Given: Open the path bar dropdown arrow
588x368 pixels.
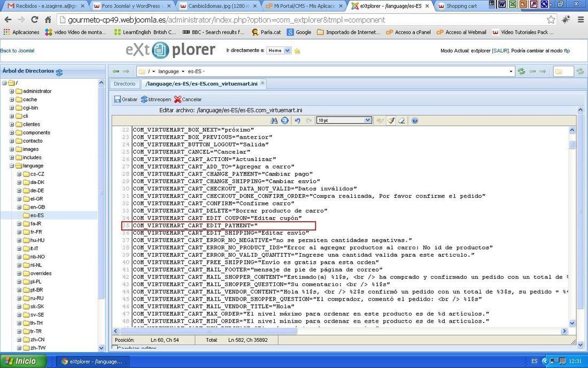Looking at the screenshot, I should click(x=510, y=71).
